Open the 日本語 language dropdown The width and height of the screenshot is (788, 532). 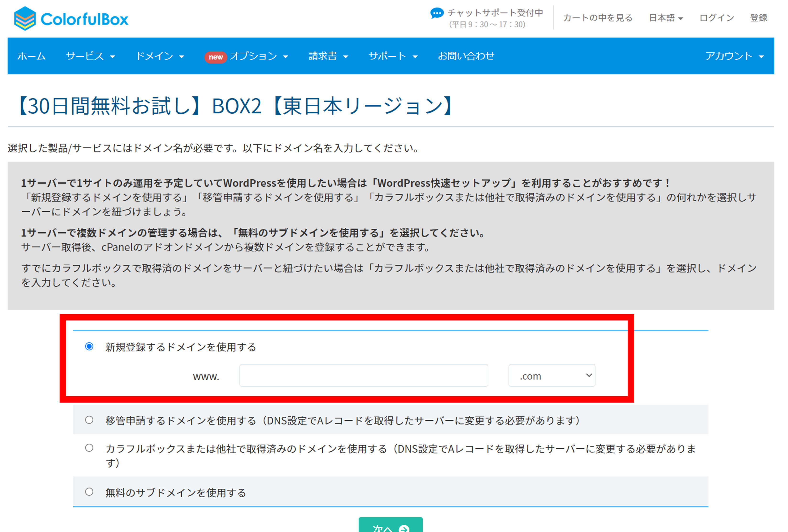[x=666, y=18]
